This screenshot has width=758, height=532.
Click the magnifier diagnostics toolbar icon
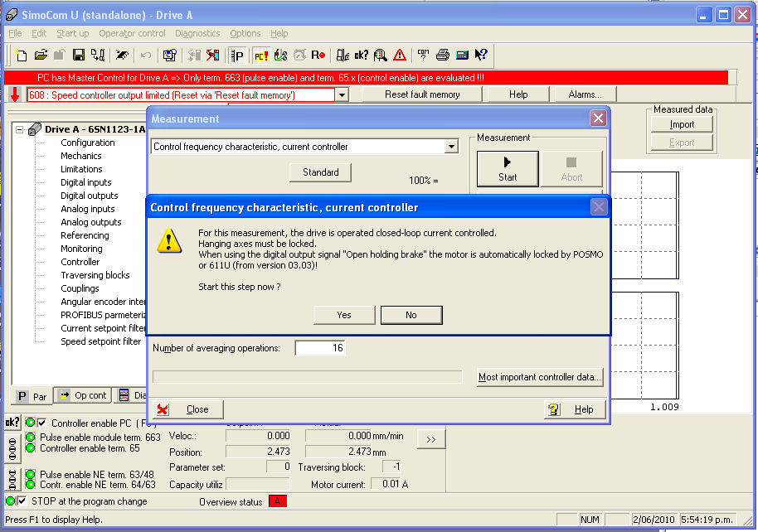(x=381, y=55)
